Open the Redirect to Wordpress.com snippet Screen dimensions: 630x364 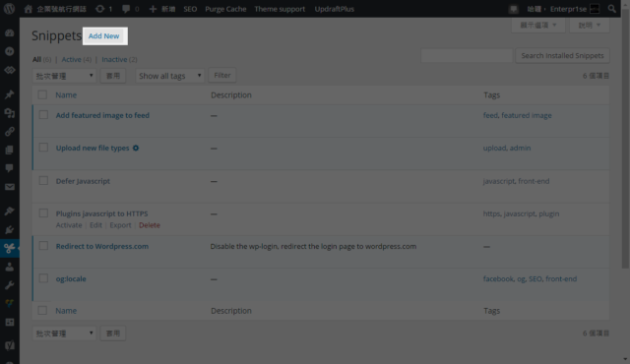pos(102,246)
